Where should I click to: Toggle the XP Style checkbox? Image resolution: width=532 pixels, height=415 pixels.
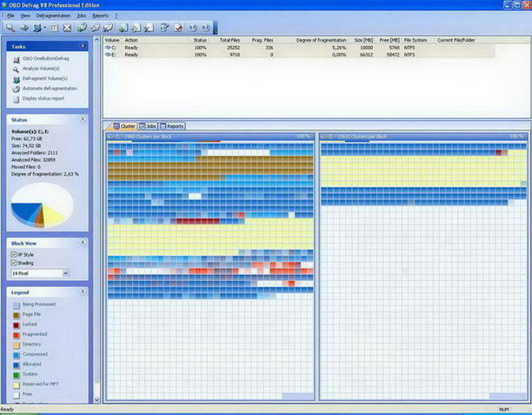tap(14, 254)
